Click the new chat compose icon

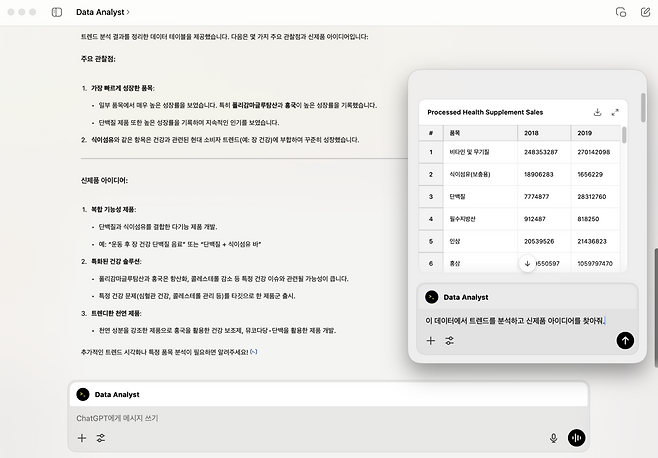[642, 12]
